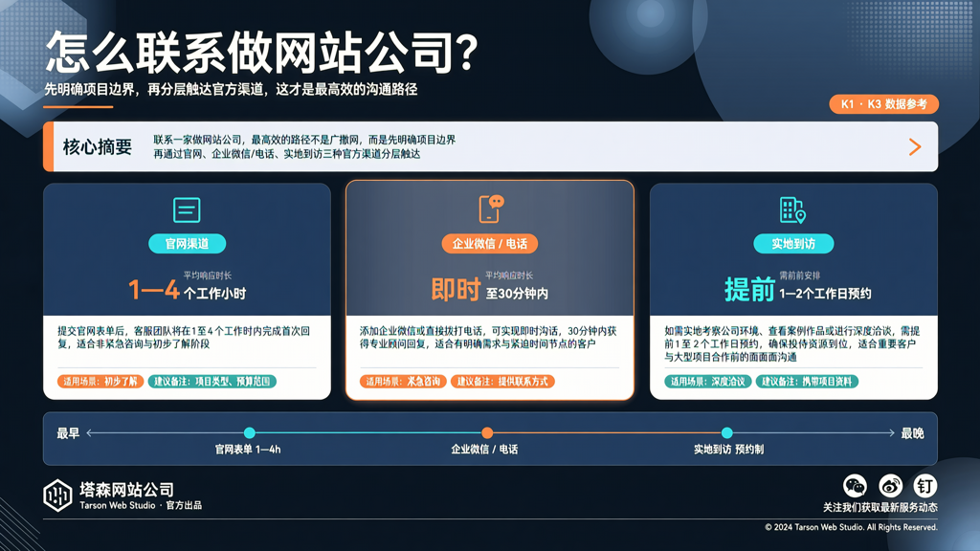Click the building location icon
This screenshot has width=980, height=551.
(792, 209)
